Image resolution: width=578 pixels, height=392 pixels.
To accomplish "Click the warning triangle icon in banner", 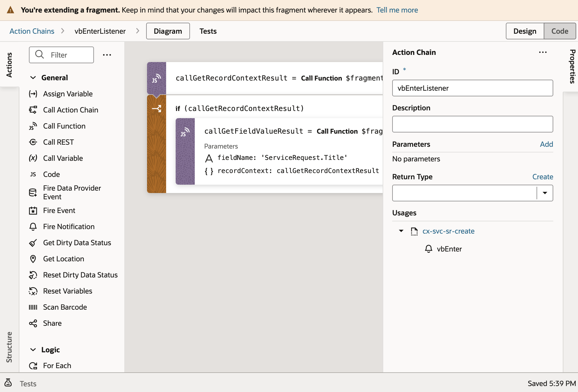I will click(x=10, y=10).
